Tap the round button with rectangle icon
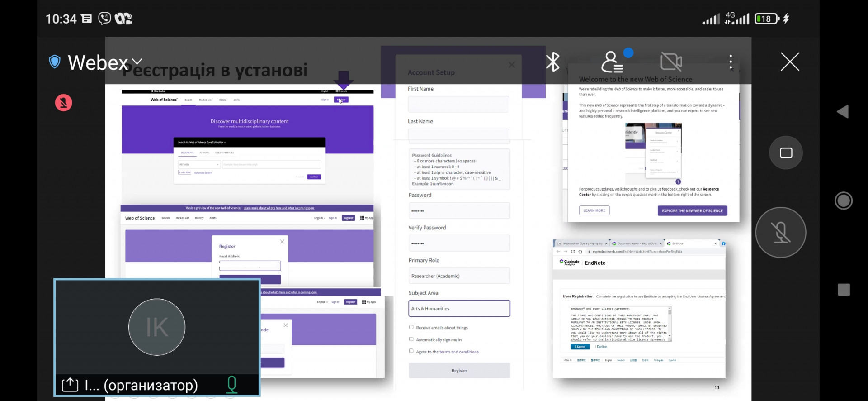868x401 pixels. [x=786, y=153]
